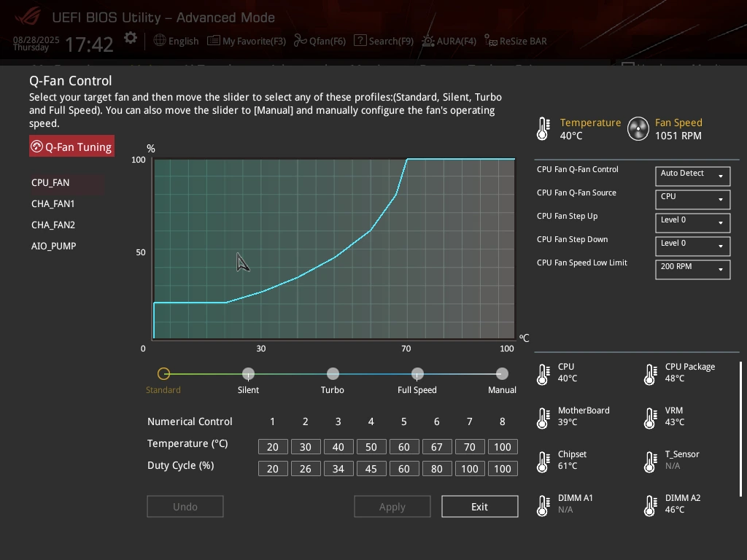Click the Duty Cycle field for point 8
The image size is (747, 560).
coord(503,469)
